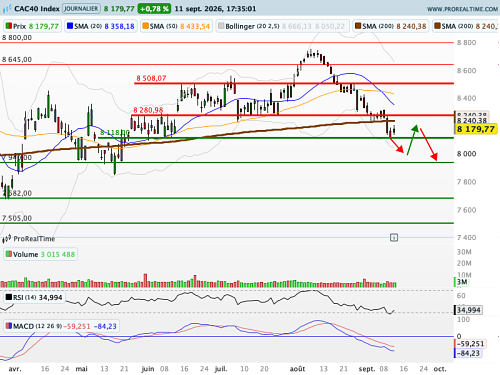
Task: Click the blue SMA 20 color swatch
Action: point(70,26)
